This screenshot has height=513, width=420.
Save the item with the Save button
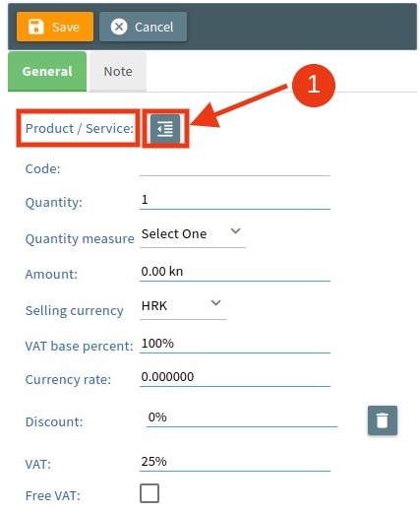pyautogui.click(x=55, y=27)
